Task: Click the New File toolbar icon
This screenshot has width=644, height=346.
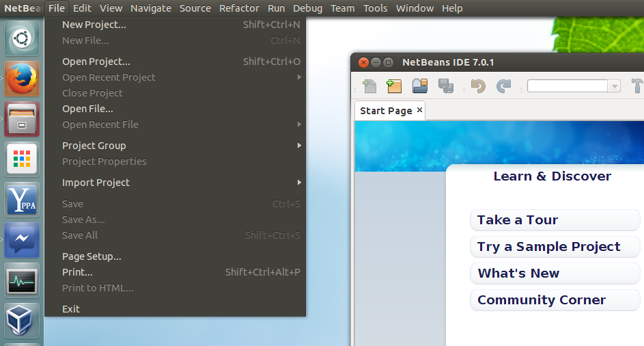Action: [x=369, y=86]
